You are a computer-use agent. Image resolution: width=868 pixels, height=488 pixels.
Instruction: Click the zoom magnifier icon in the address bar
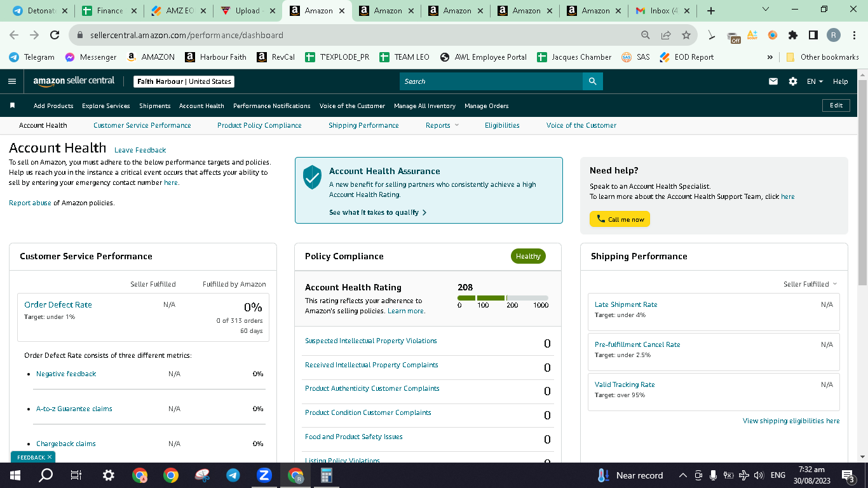[x=645, y=35]
